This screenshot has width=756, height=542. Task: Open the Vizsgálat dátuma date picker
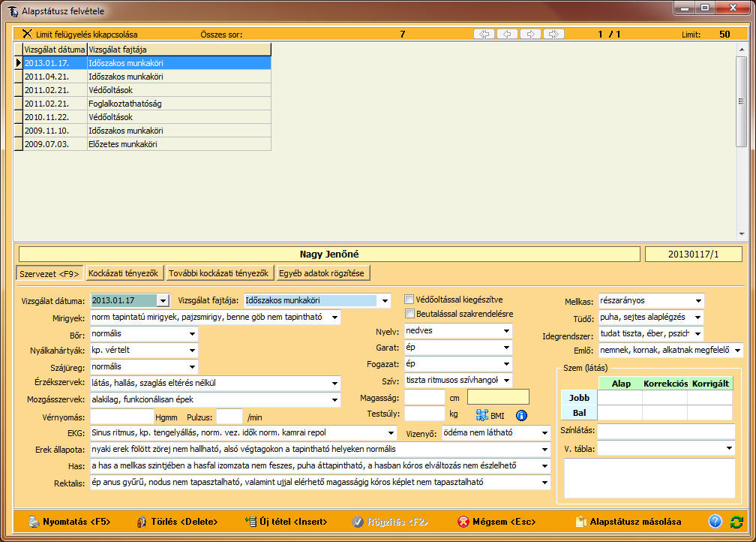tap(163, 301)
